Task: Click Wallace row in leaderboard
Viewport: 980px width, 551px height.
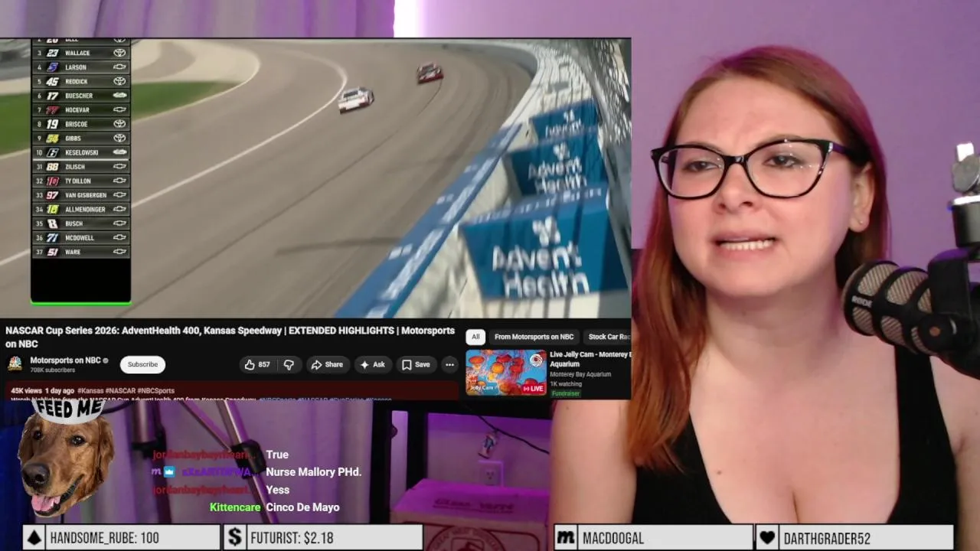Action: 80,53
